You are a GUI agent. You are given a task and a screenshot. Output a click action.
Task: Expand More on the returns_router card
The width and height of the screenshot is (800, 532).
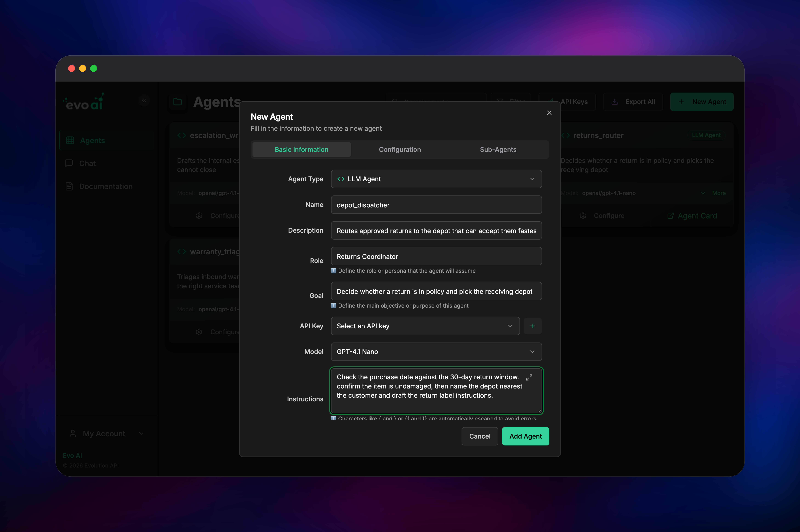pyautogui.click(x=713, y=193)
